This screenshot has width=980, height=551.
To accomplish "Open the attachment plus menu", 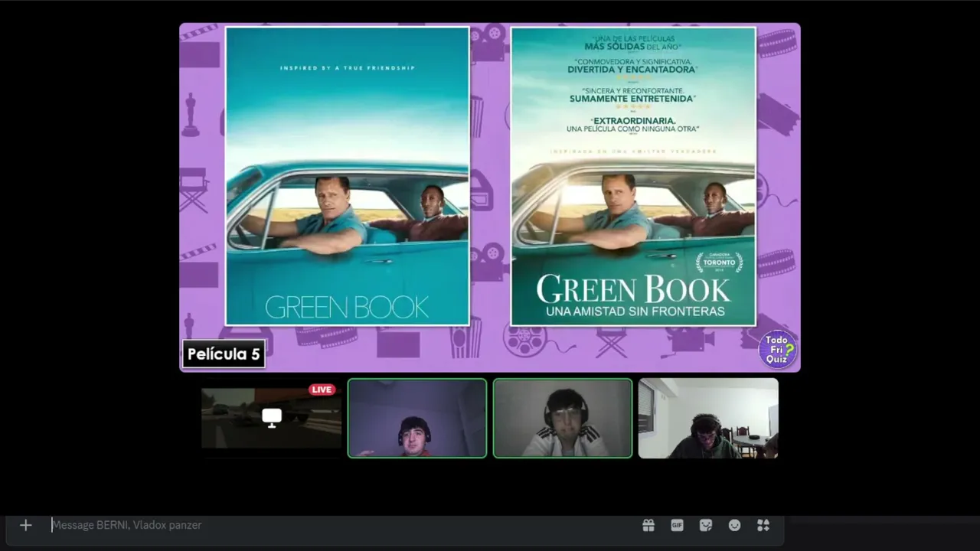I will pos(25,525).
